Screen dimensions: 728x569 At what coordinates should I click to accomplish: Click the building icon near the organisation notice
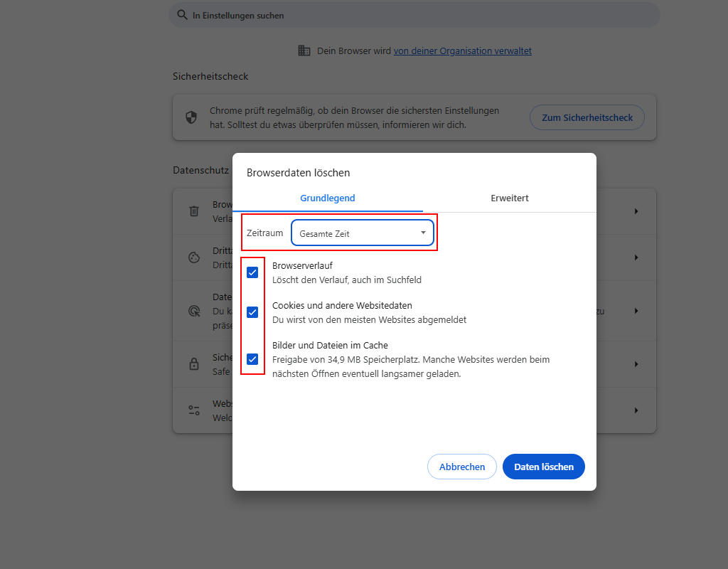pos(304,50)
